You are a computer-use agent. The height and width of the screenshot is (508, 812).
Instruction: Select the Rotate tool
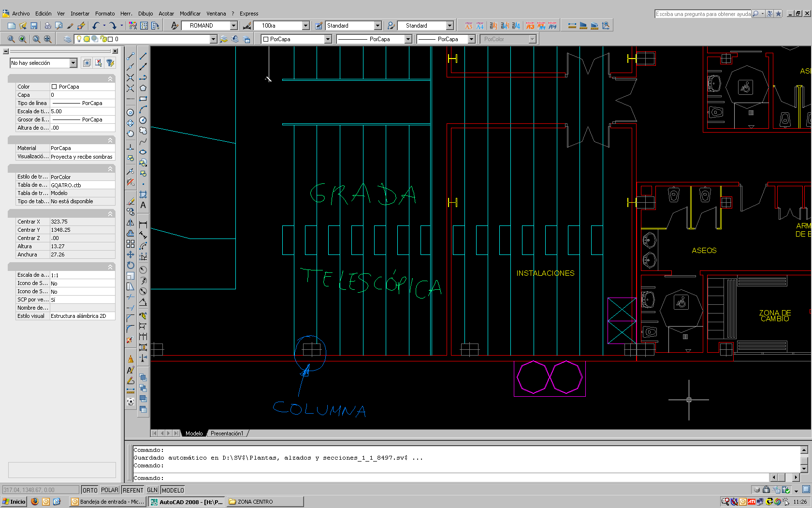coord(130,265)
